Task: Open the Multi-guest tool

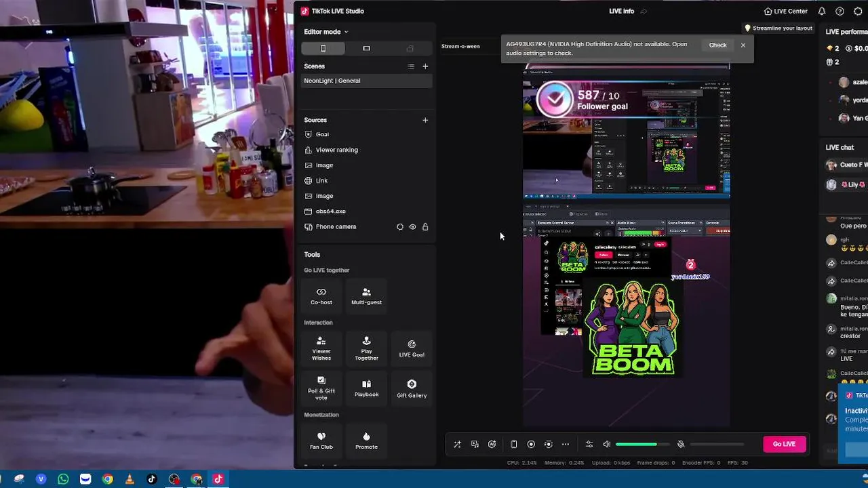Action: point(366,296)
